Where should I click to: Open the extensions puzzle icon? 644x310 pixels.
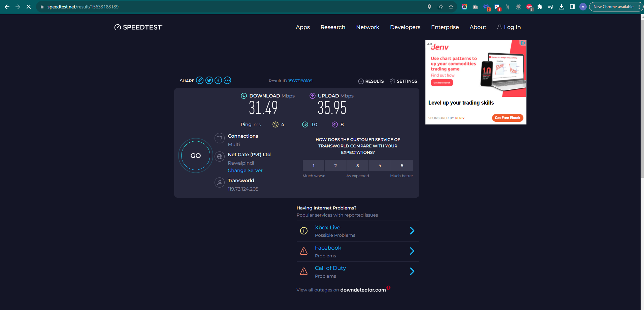[540, 7]
